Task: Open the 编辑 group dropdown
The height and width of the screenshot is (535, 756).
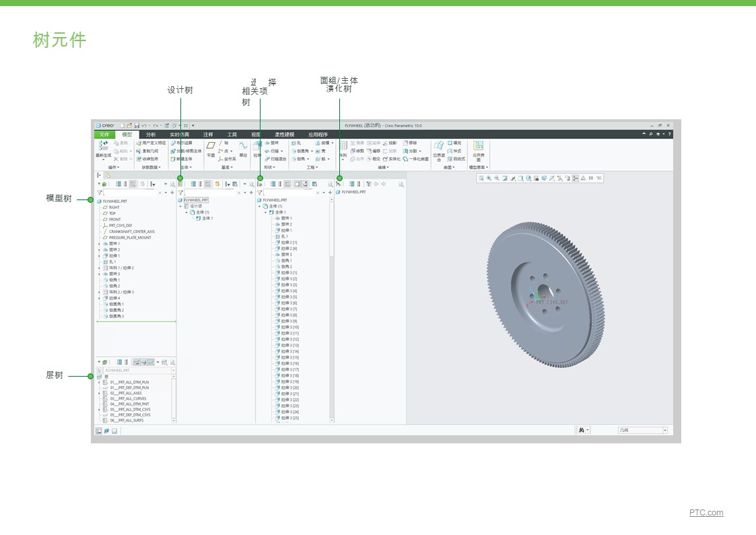Action: tap(383, 167)
